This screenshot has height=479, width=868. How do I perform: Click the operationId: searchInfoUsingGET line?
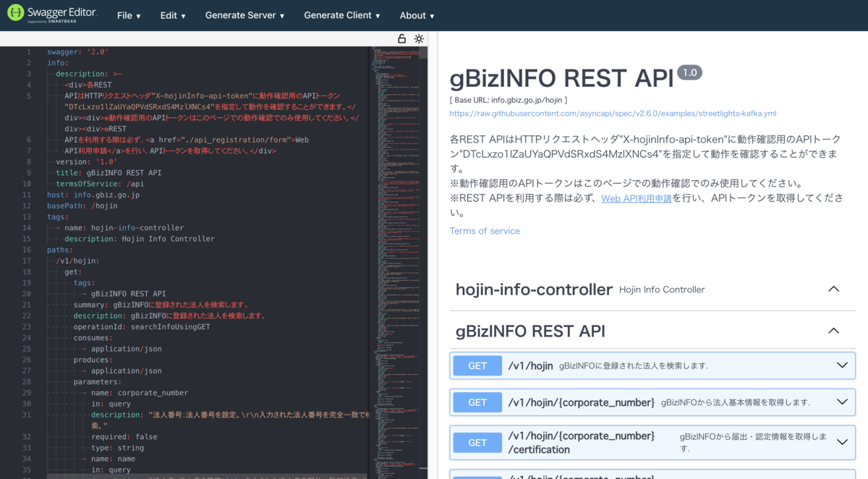pos(142,326)
